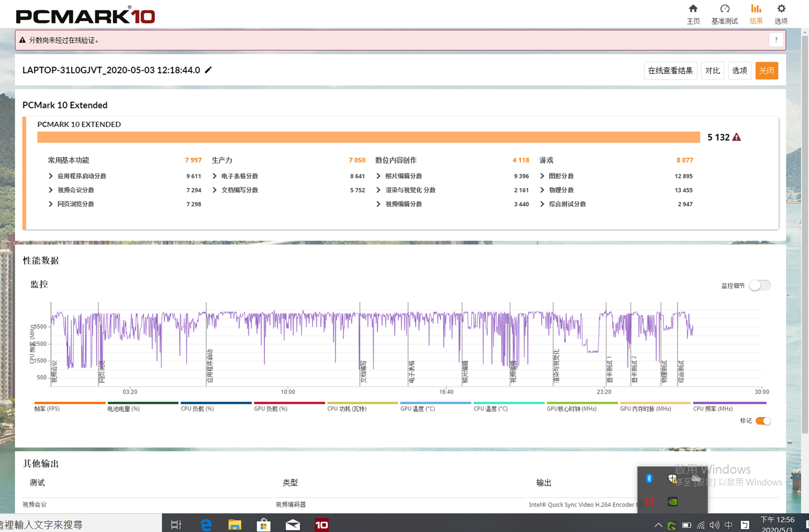
Task: Click the purple CPU 频率 legend swatch
Action: tap(729, 403)
